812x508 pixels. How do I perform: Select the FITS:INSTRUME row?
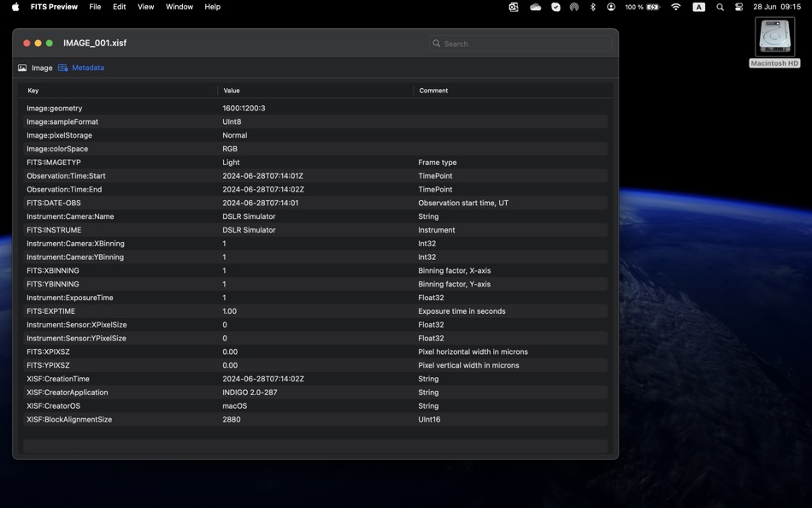(x=315, y=230)
